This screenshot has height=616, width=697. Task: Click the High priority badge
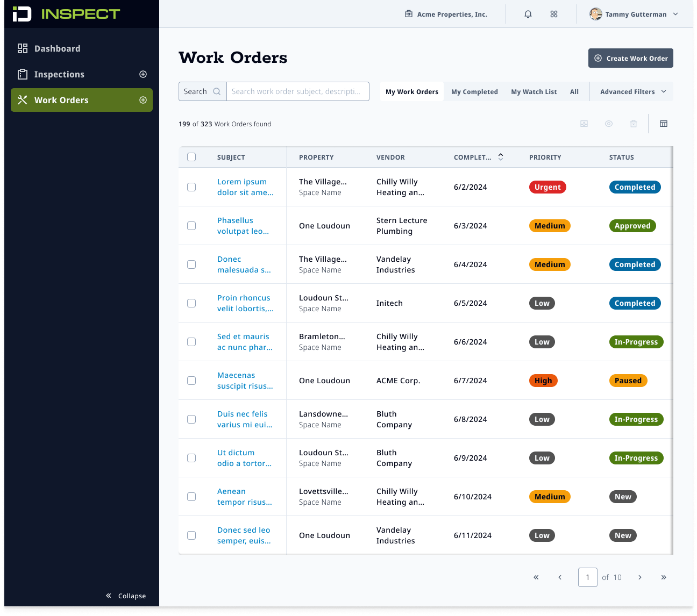543,381
